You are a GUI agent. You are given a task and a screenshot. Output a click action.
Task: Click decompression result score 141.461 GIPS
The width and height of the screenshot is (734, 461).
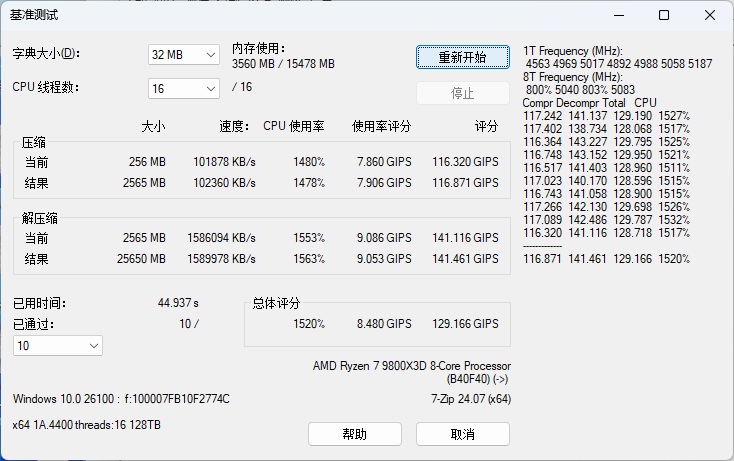(x=465, y=259)
